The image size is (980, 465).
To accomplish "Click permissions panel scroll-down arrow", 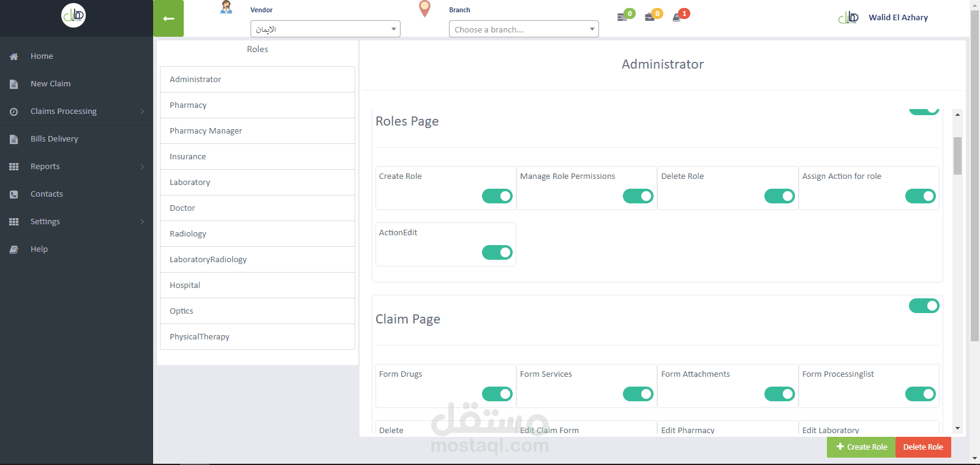I will [x=957, y=428].
